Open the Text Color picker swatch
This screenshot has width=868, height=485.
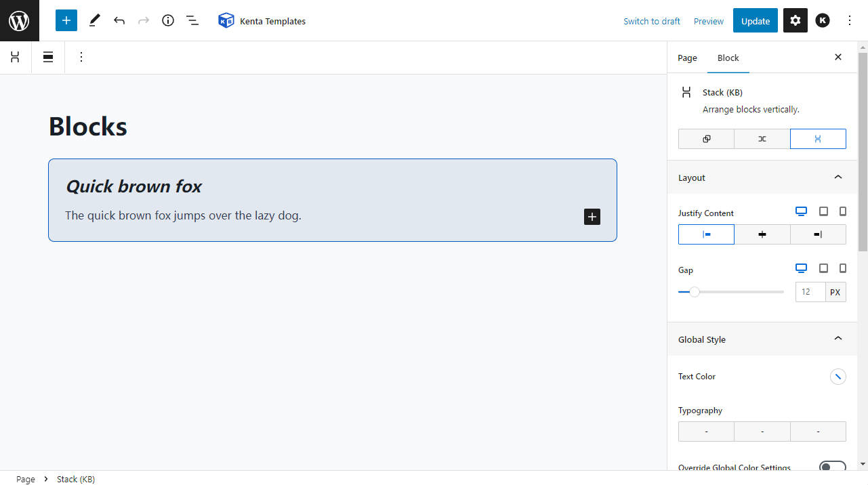click(838, 377)
